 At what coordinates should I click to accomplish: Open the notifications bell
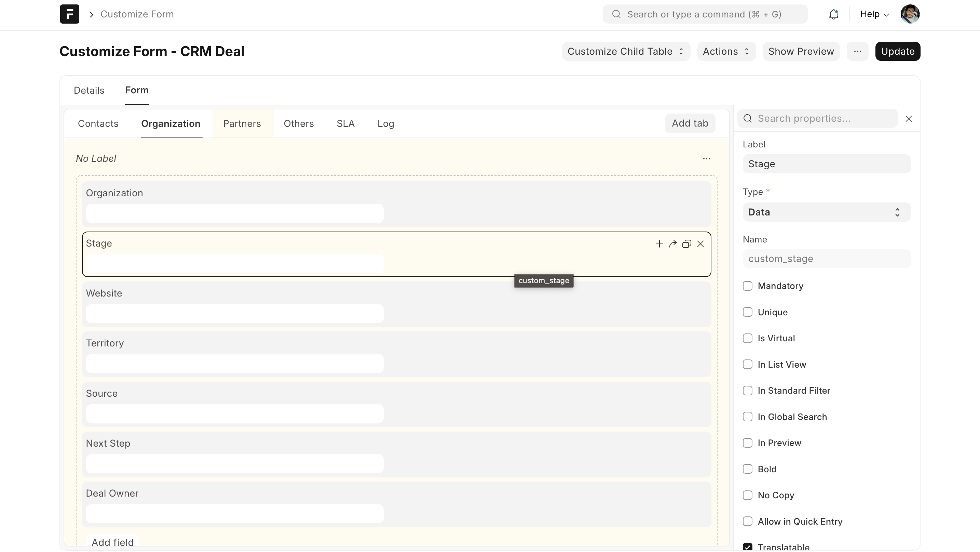coord(833,14)
